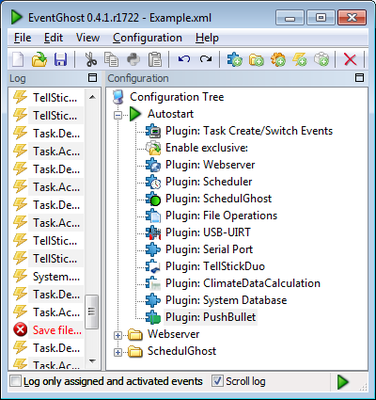Click the Add Macro gear icon
The height and width of the screenshot is (400, 376).
(x=278, y=60)
